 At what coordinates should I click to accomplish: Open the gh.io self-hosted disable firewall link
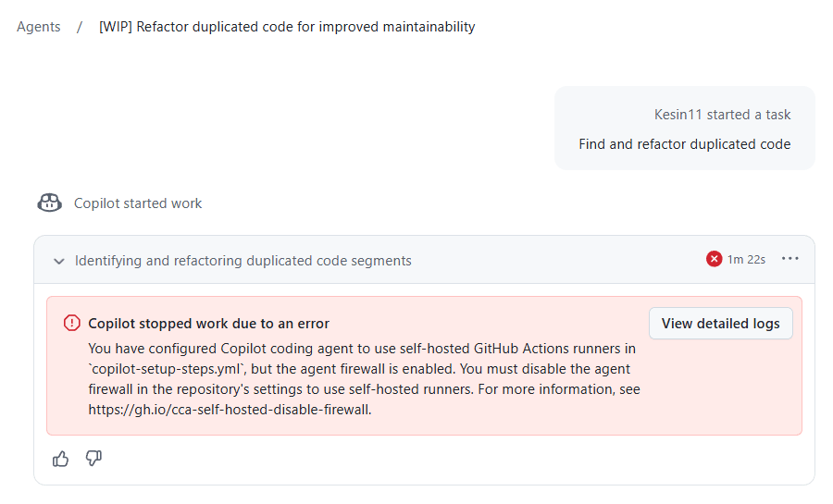coord(230,409)
